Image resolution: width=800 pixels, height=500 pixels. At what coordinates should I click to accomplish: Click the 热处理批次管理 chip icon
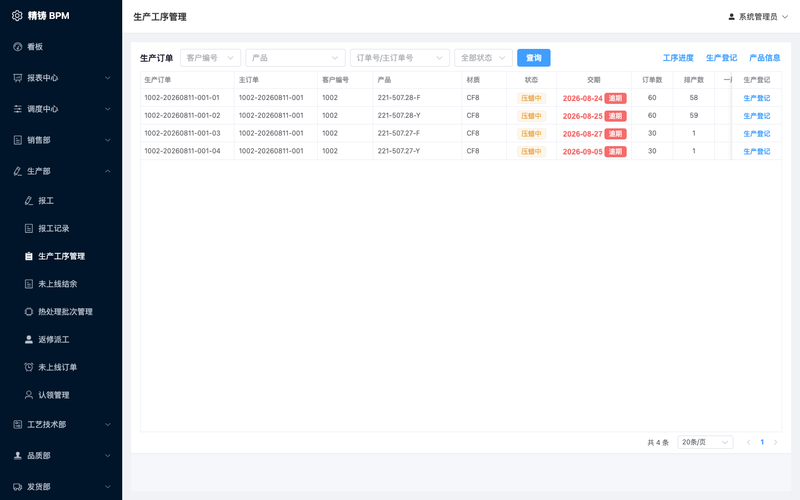tap(29, 312)
